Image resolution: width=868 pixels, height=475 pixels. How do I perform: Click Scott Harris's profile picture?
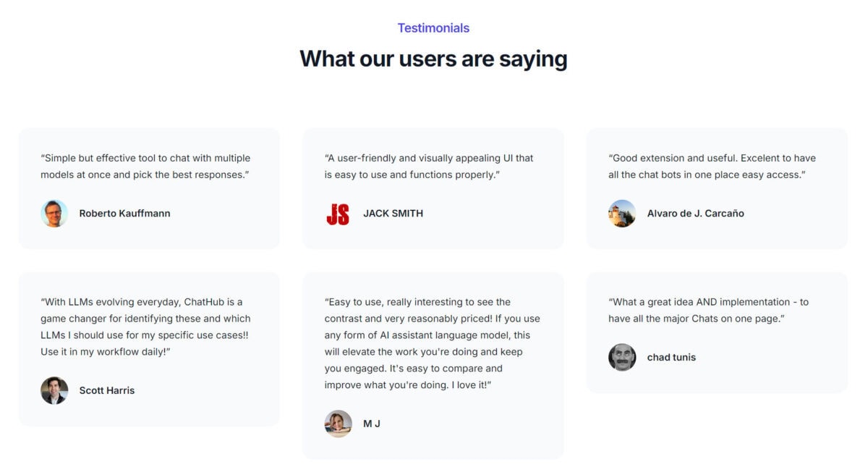tap(54, 390)
